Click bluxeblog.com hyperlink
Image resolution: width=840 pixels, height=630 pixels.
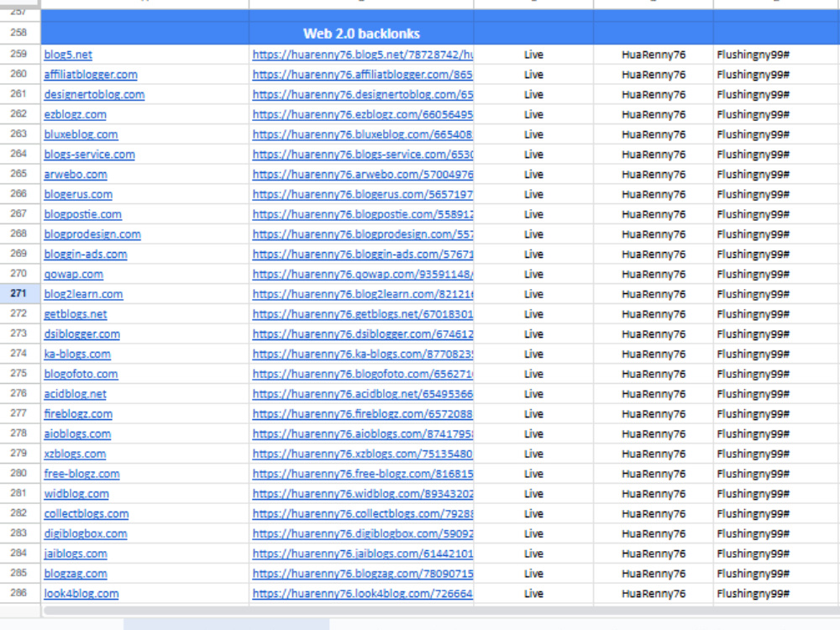pyautogui.click(x=81, y=134)
